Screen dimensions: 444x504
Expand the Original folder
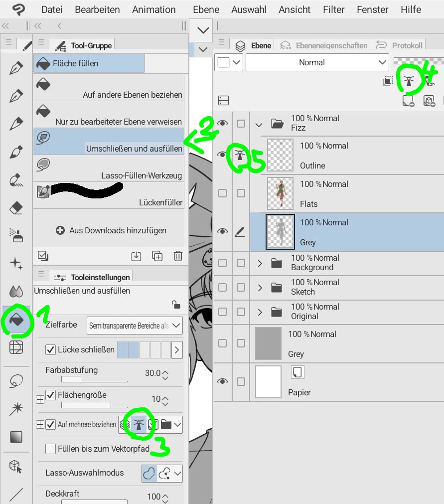260,312
